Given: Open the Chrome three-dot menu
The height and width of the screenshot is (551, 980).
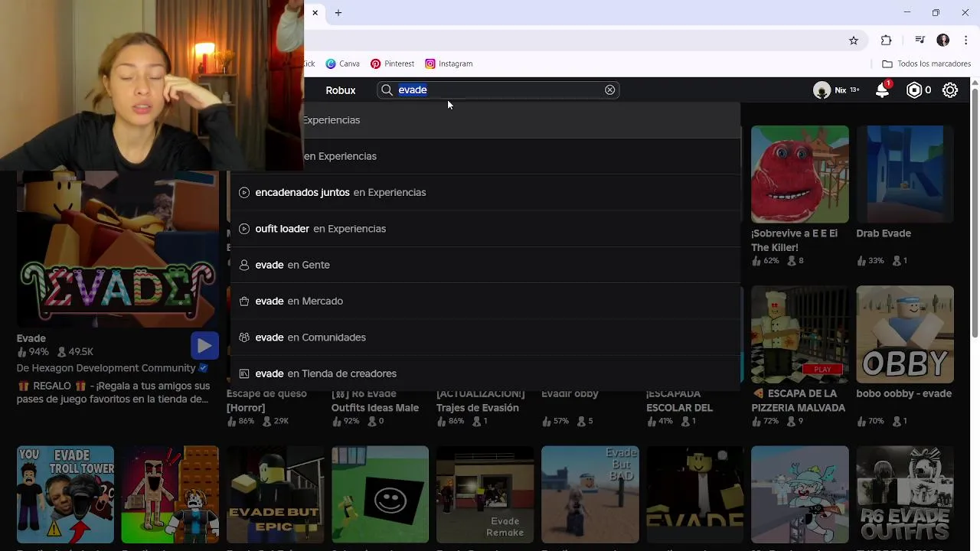Looking at the screenshot, I should pyautogui.click(x=965, y=41).
